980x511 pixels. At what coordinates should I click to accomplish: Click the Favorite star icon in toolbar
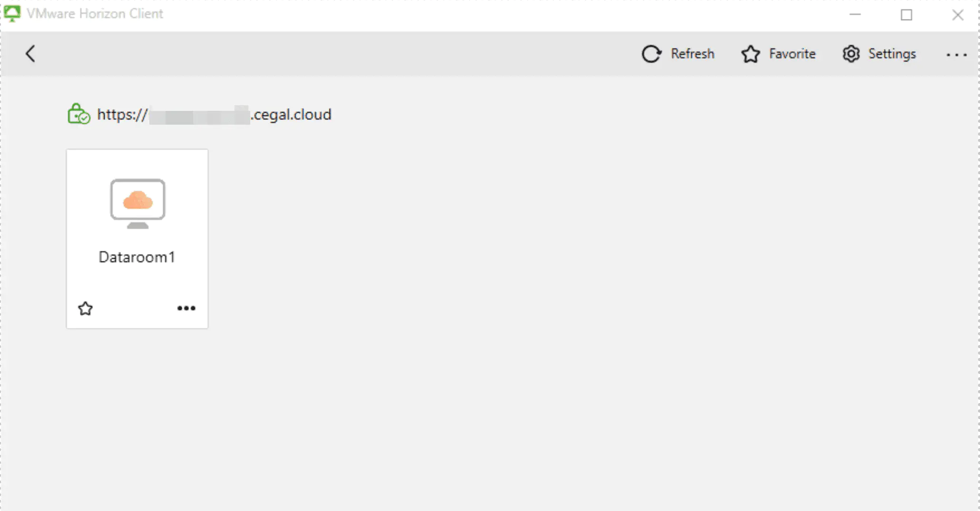750,54
